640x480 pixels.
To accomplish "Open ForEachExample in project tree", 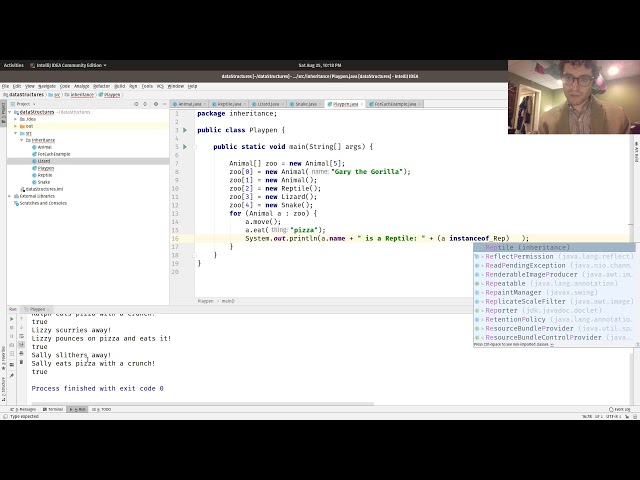I will (x=54, y=154).
